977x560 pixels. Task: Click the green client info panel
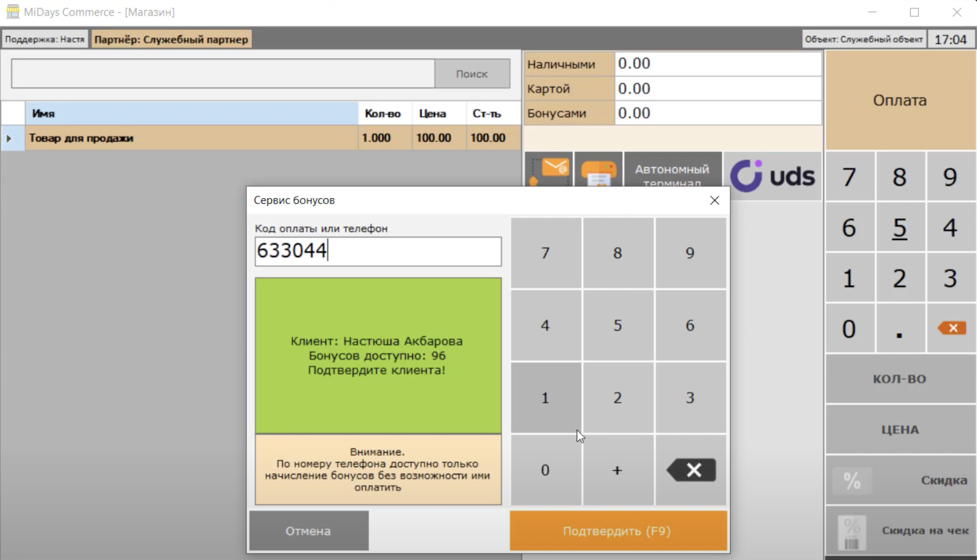pyautogui.click(x=378, y=355)
